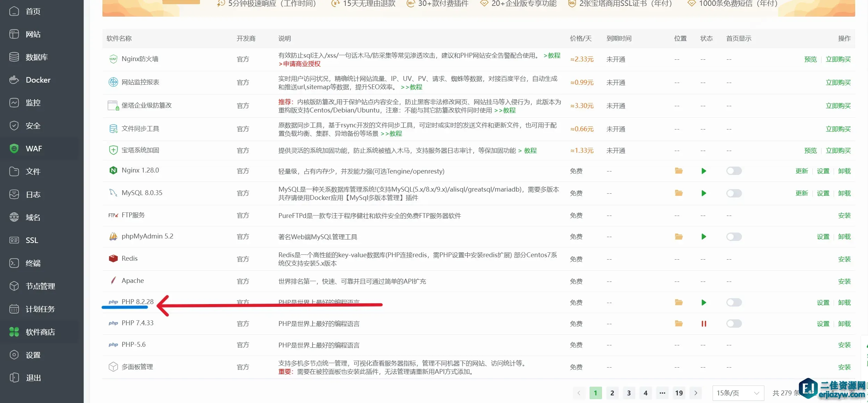Open folder location icon for Nginx 1.28.0
The width and height of the screenshot is (868, 403).
coord(678,171)
